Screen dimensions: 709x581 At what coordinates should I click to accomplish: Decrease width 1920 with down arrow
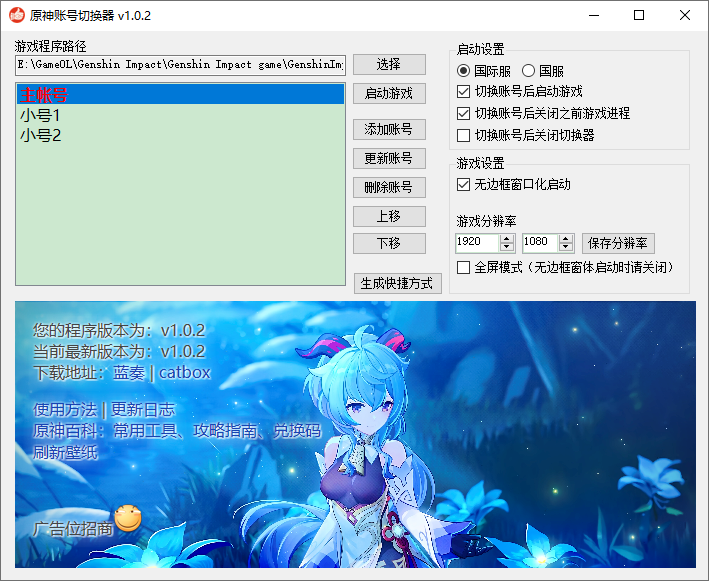click(x=507, y=247)
